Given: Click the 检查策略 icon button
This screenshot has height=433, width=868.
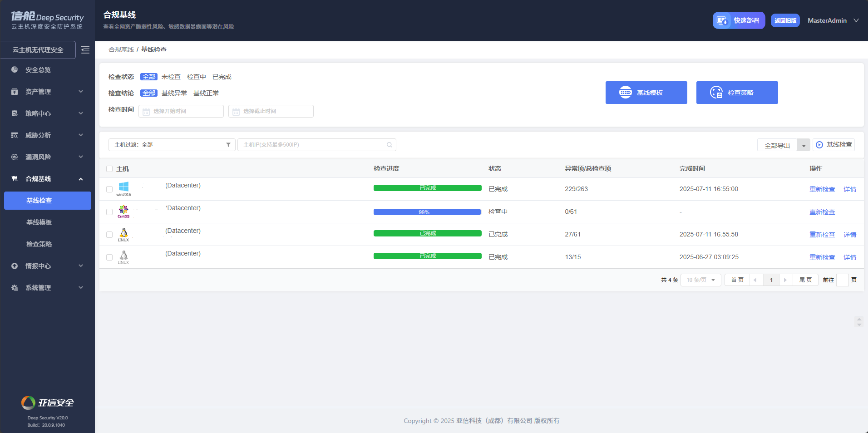Looking at the screenshot, I should pyautogui.click(x=716, y=93).
